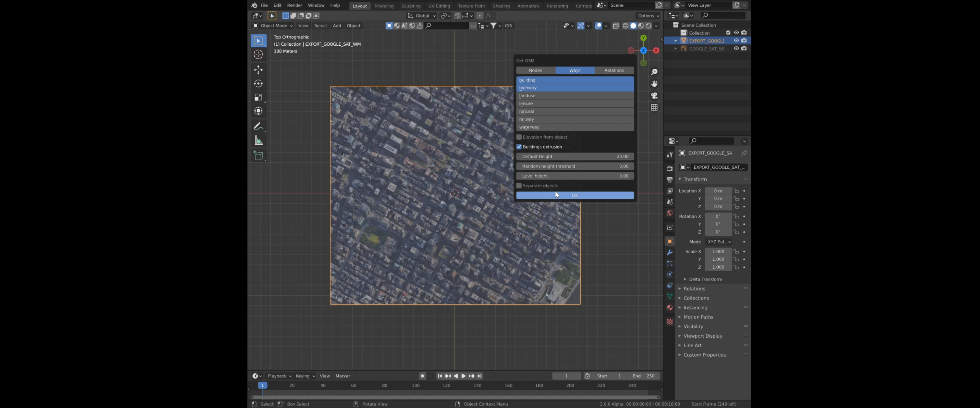
Task: Click the Add Cube tool
Action: coord(258,156)
